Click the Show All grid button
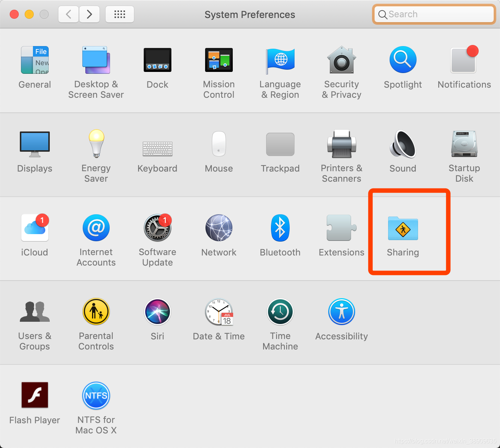The width and height of the screenshot is (500, 448). pos(120,14)
